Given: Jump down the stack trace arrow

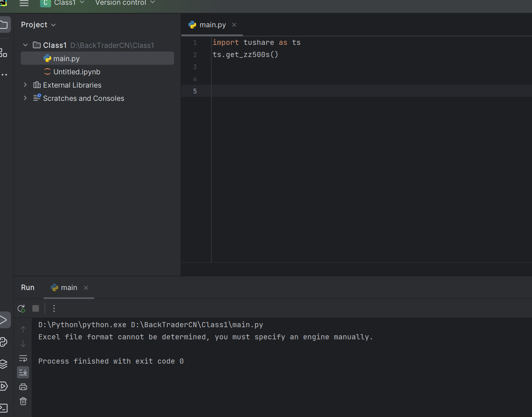Looking at the screenshot, I should [x=23, y=344].
